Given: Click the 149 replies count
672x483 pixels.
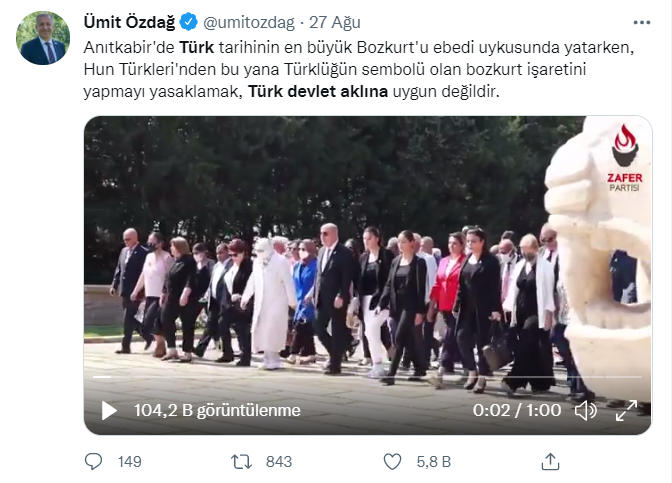Looking at the screenshot, I should pos(129,462).
